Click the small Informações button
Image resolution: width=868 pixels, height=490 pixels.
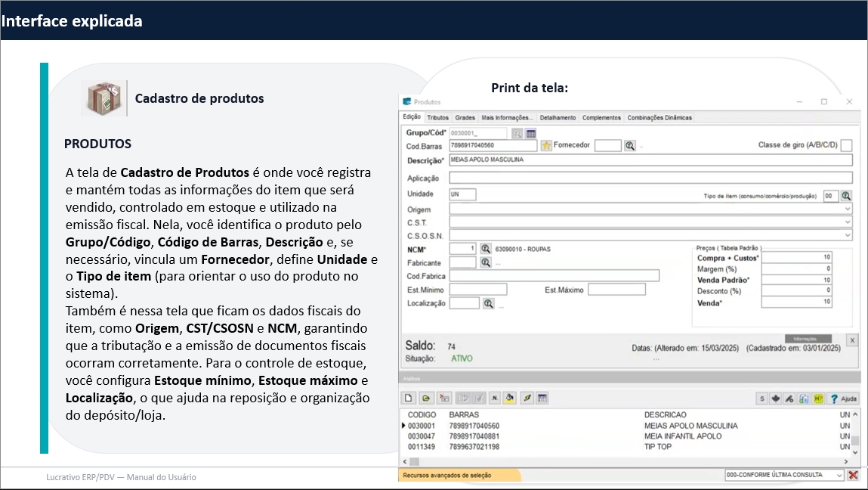click(808, 339)
